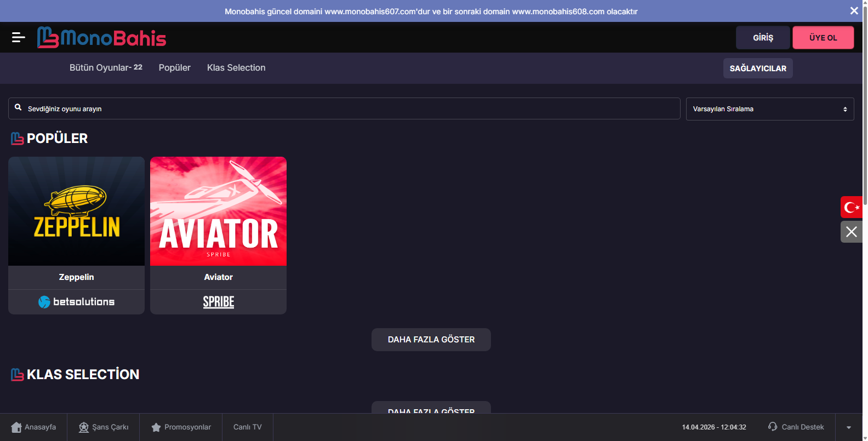Screen dimensions: 868x441
Task: Click the Zeppelin game title
Action: (x=76, y=277)
